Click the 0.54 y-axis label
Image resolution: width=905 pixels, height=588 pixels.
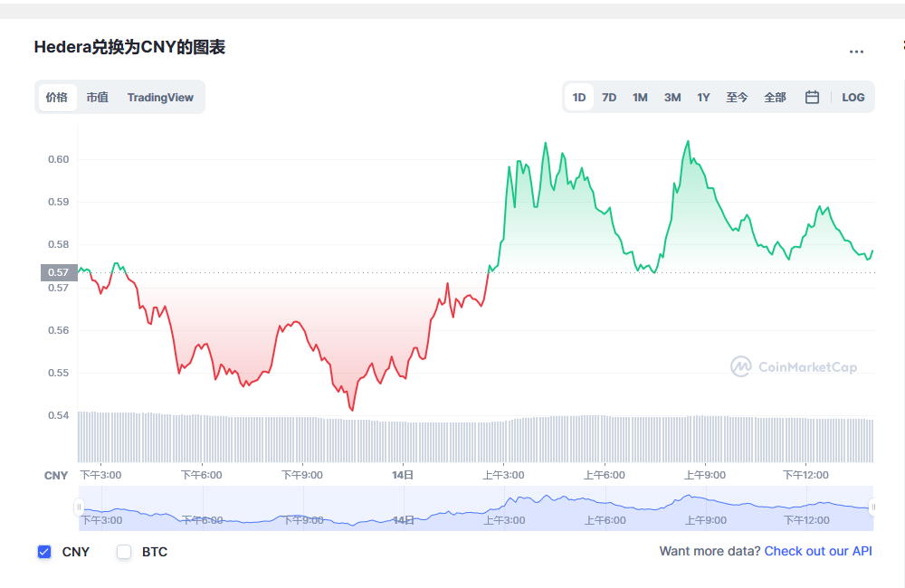[58, 415]
